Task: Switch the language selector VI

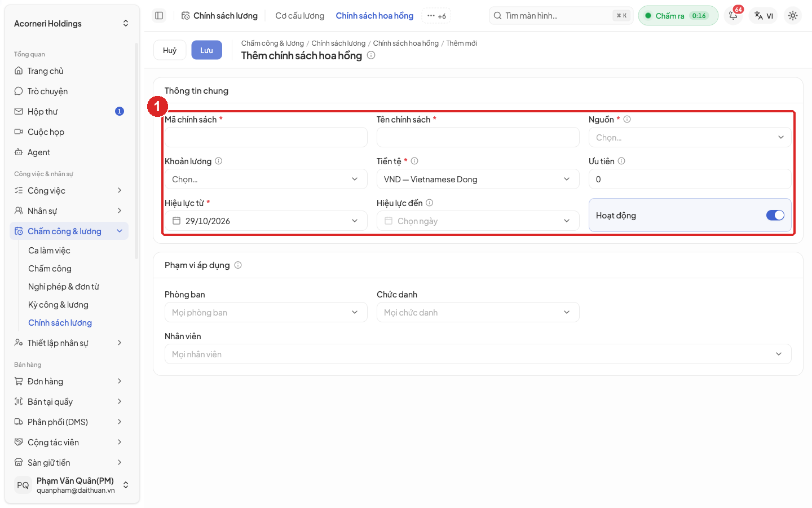Action: click(764, 16)
